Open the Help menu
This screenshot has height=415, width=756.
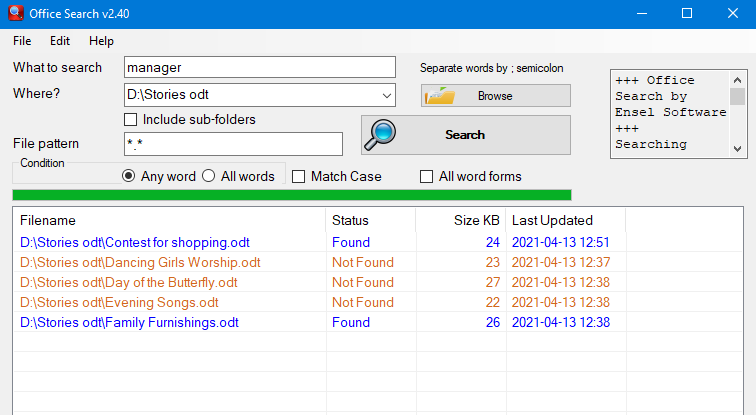101,41
